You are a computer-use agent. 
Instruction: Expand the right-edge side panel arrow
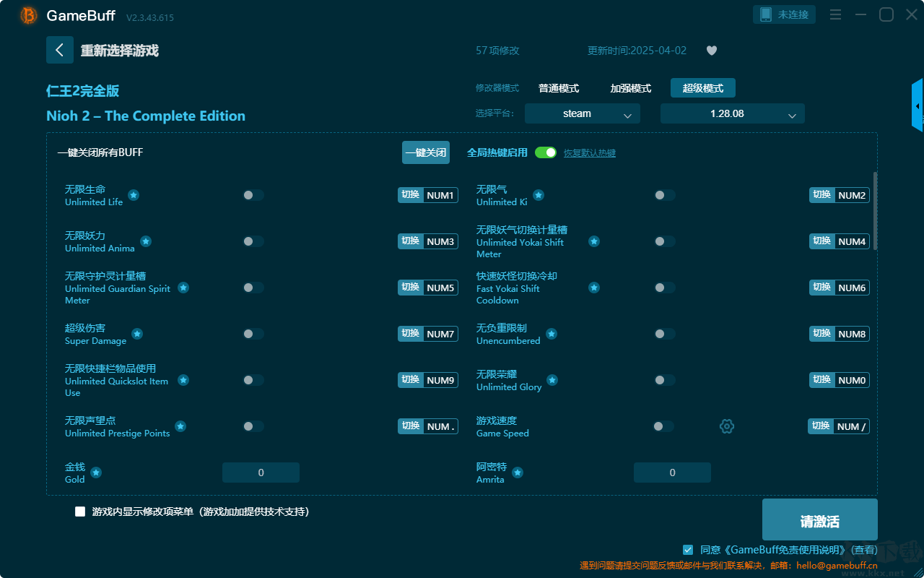(918, 105)
